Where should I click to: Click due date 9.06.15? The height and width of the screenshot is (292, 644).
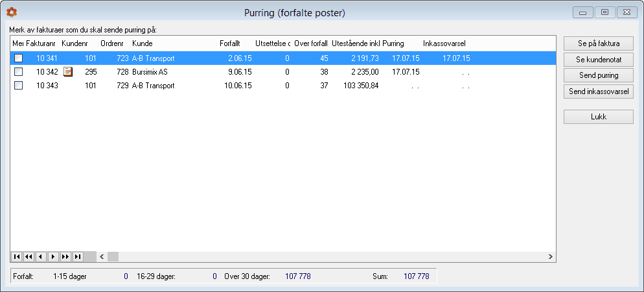[x=240, y=72]
